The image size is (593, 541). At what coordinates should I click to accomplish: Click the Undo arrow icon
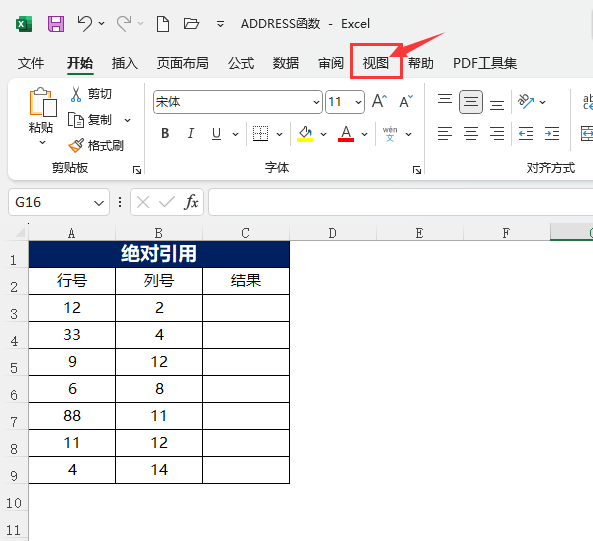coord(85,24)
